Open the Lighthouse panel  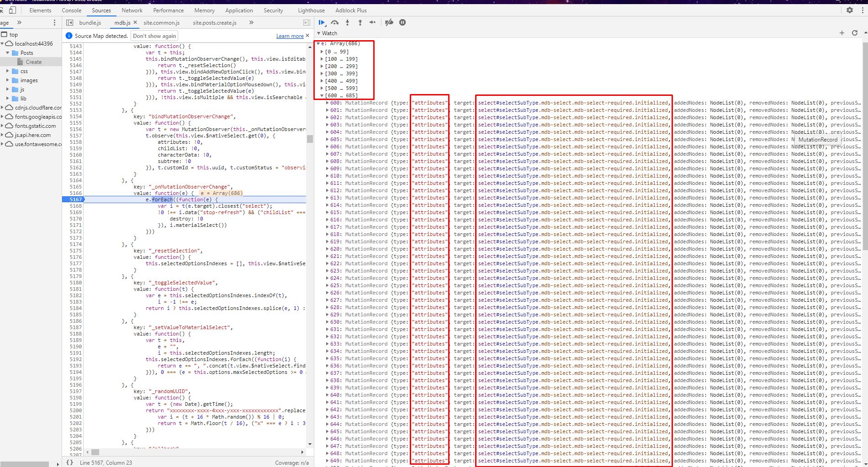(x=312, y=10)
